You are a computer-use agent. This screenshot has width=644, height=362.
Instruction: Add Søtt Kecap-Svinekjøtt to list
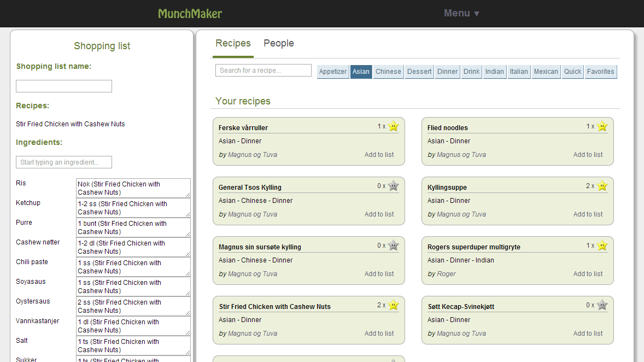(x=588, y=333)
